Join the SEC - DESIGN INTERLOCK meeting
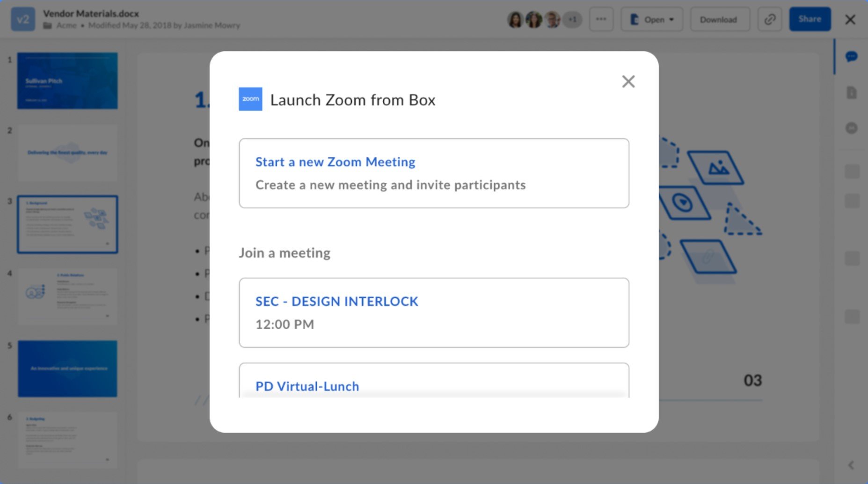The image size is (868, 484). [x=434, y=312]
